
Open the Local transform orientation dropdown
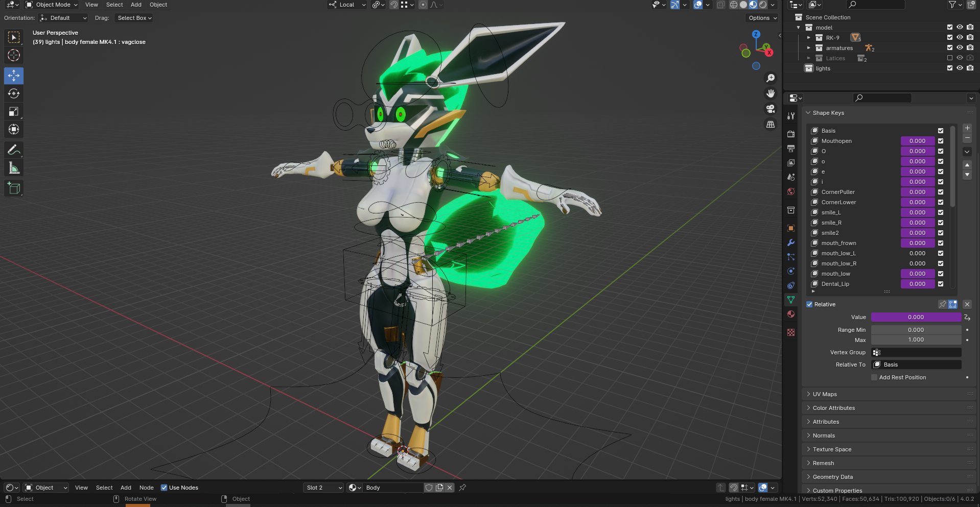coord(347,5)
